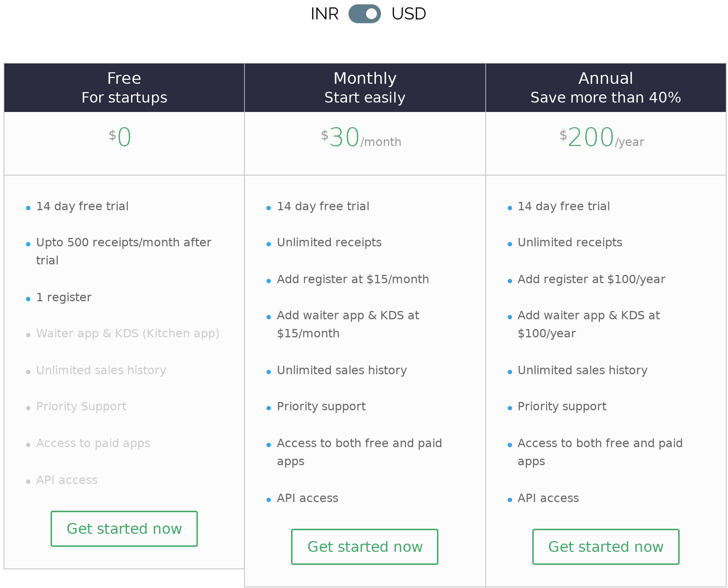728x588 pixels.
Task: Click Get started now under Free plan
Action: click(124, 529)
